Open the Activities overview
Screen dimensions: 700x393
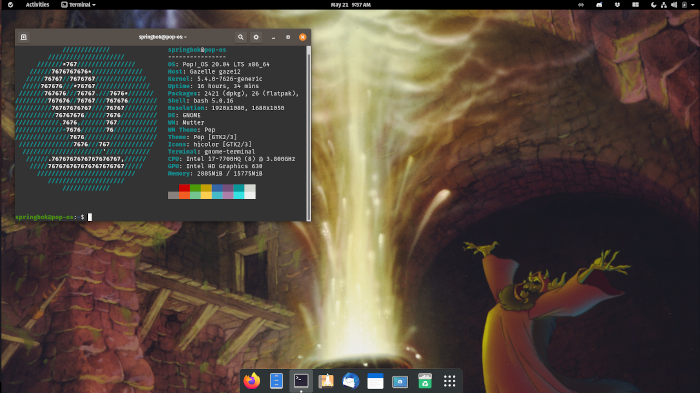[37, 4]
